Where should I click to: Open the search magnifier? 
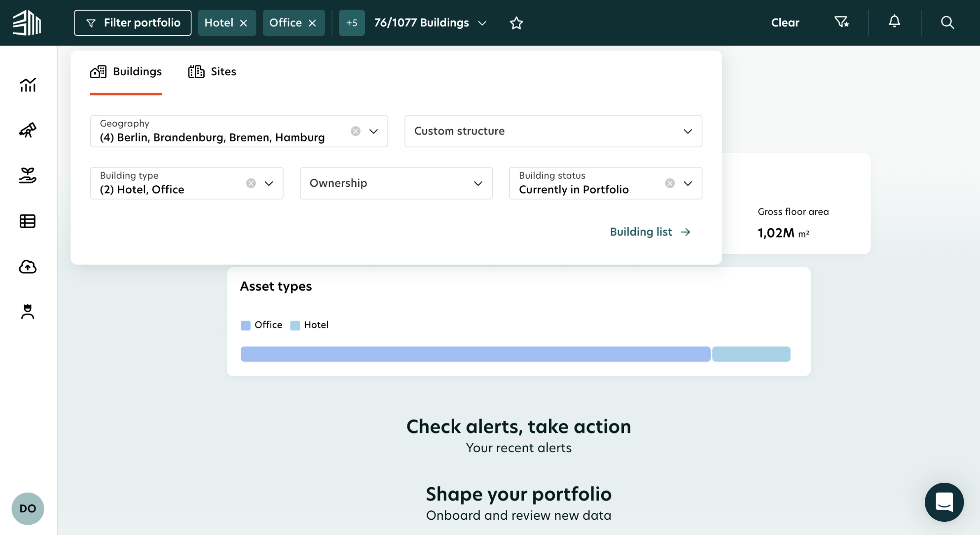947,22
